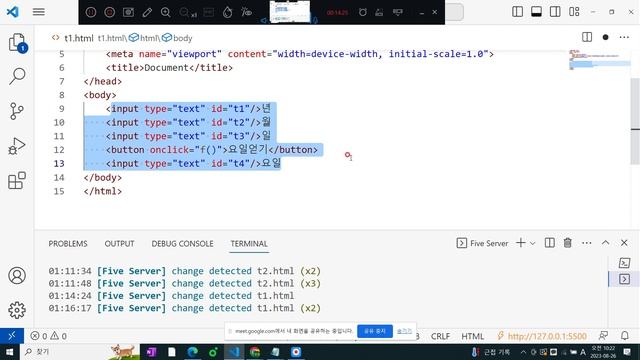Maximize the panel with up chevron
This screenshot has width=640, height=360.
tap(605, 243)
